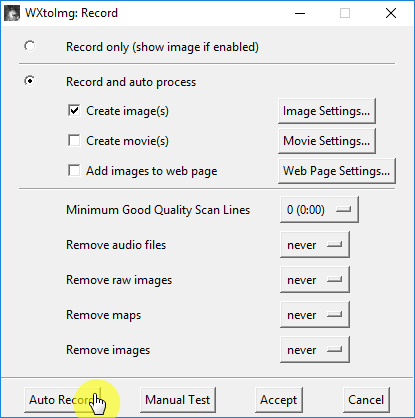
Task: Open the Remove maps dropdown
Action: pos(315,315)
